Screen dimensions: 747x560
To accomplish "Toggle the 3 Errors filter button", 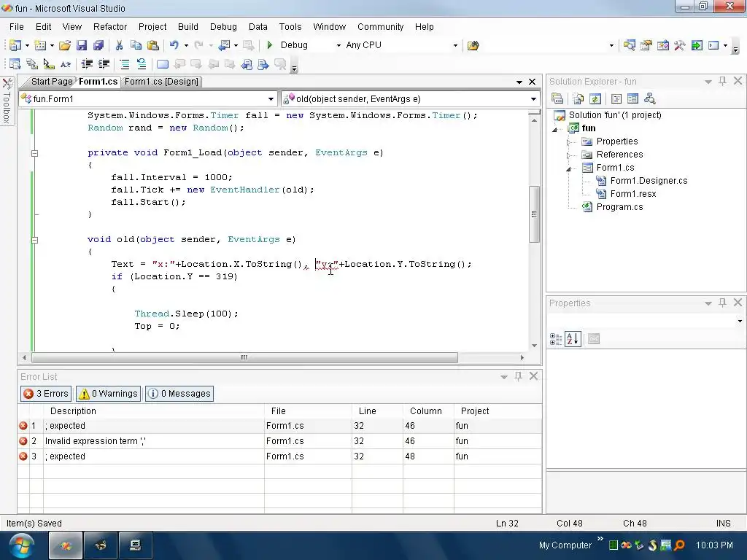I will [x=46, y=393].
